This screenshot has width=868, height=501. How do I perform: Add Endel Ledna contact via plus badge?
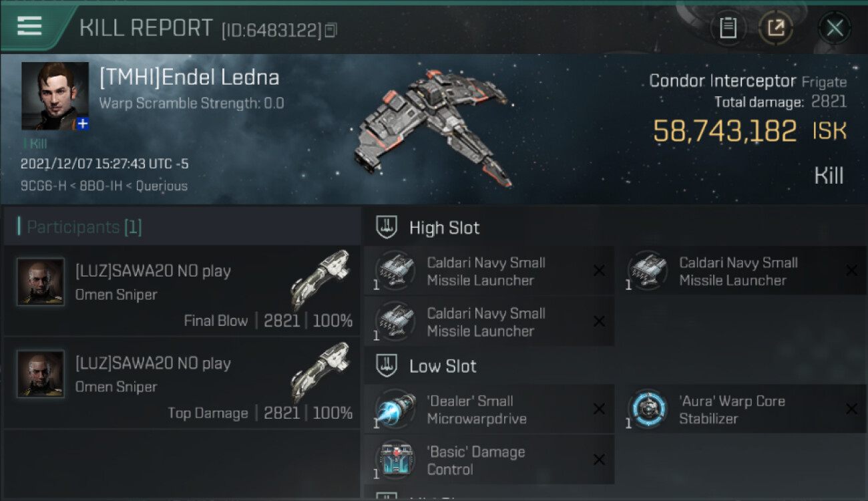tap(82, 124)
